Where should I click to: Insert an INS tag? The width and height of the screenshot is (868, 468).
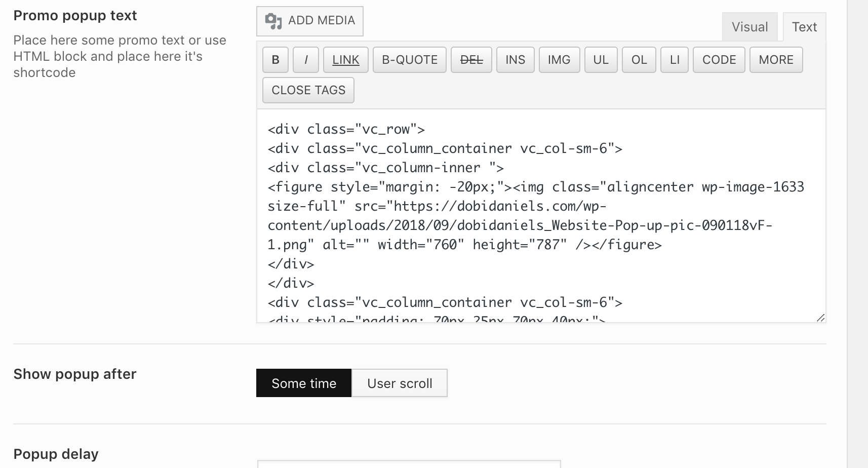(515, 60)
